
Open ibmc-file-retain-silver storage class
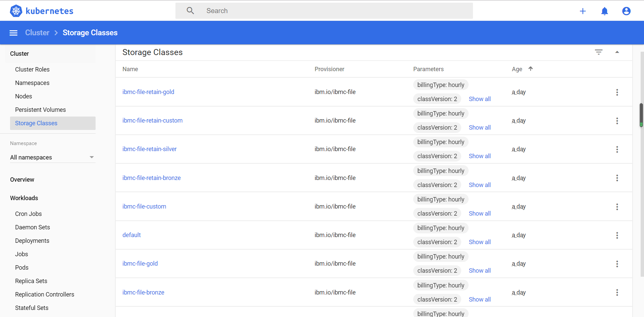pyautogui.click(x=149, y=149)
